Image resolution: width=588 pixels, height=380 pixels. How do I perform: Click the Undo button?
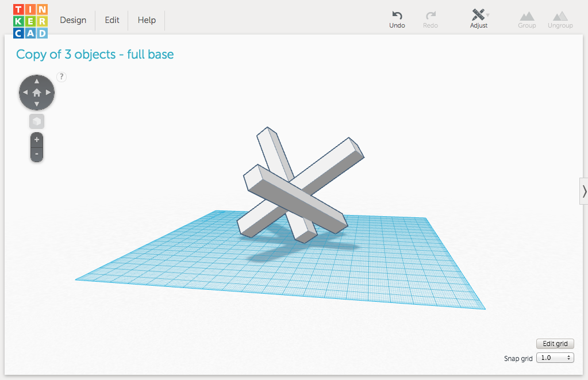click(397, 20)
